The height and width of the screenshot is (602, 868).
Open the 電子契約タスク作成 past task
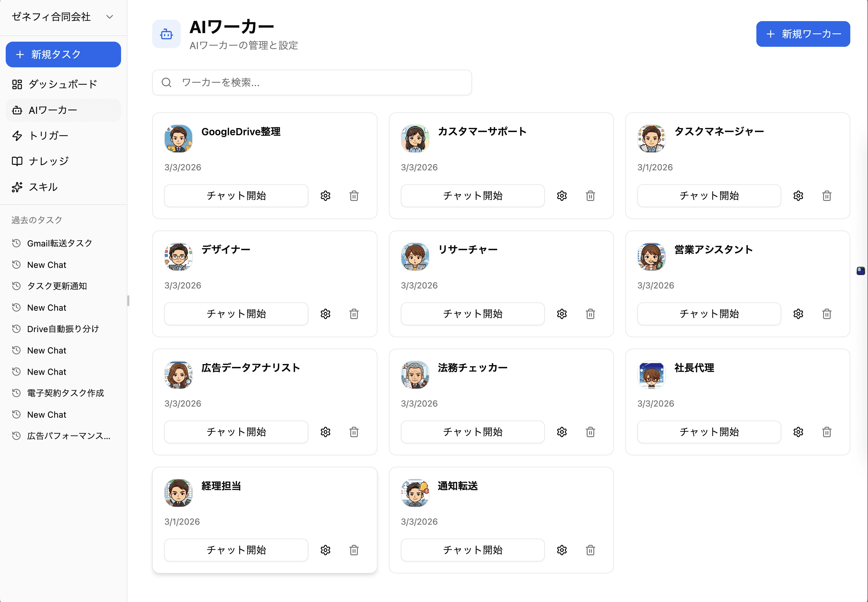click(66, 393)
